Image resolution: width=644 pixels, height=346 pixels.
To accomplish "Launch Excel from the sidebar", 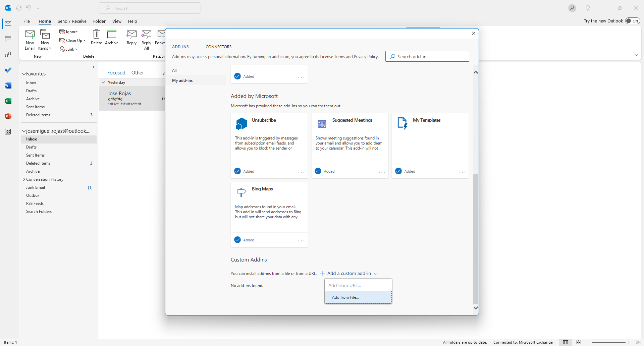I will 8,101.
